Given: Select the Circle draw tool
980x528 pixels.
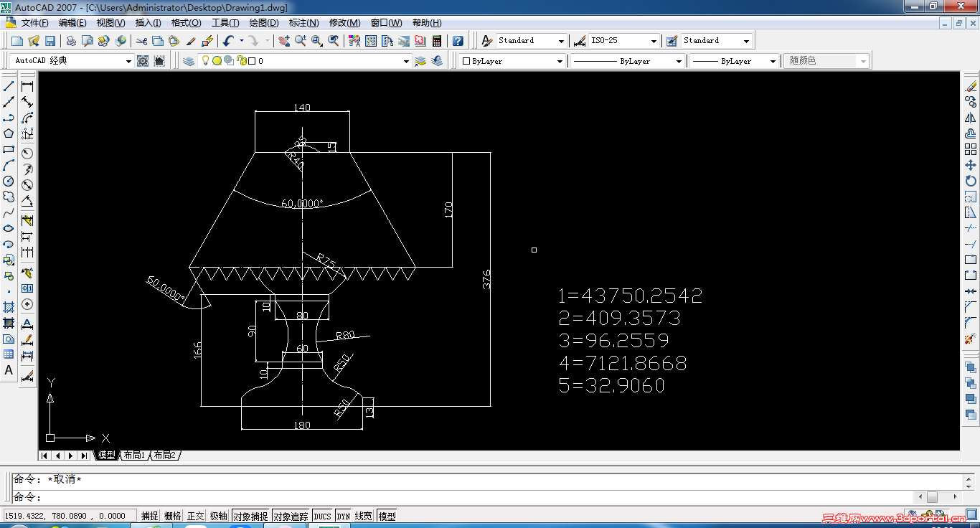Looking at the screenshot, I should (x=9, y=181).
